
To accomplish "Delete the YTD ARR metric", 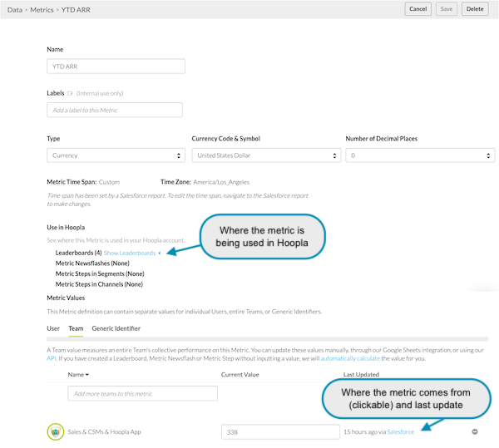I will pos(475,9).
